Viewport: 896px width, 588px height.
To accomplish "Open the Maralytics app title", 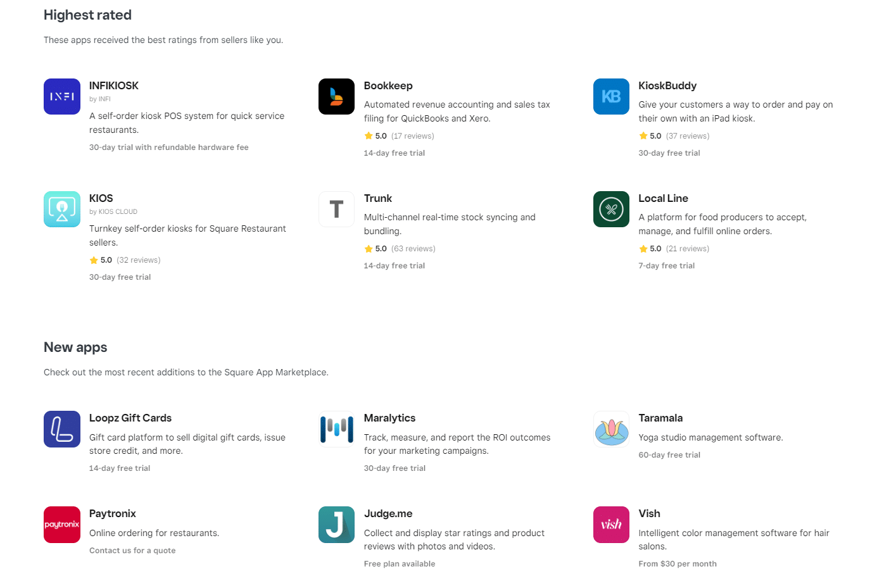I will (389, 418).
